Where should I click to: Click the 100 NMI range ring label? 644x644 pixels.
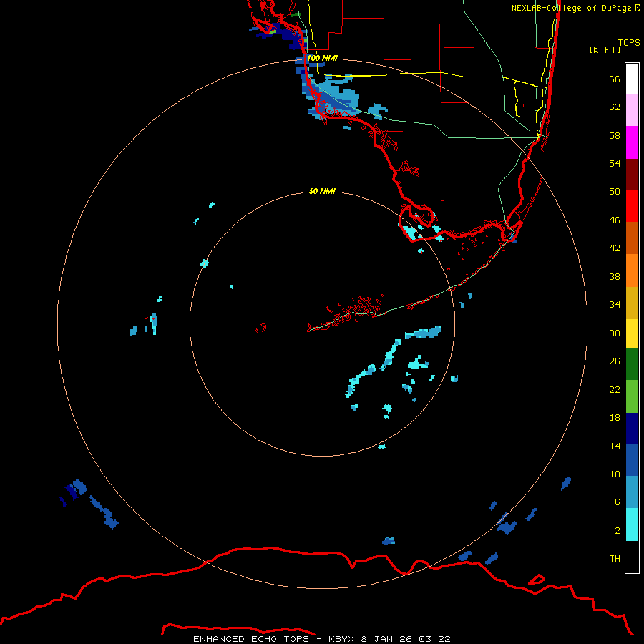point(322,59)
